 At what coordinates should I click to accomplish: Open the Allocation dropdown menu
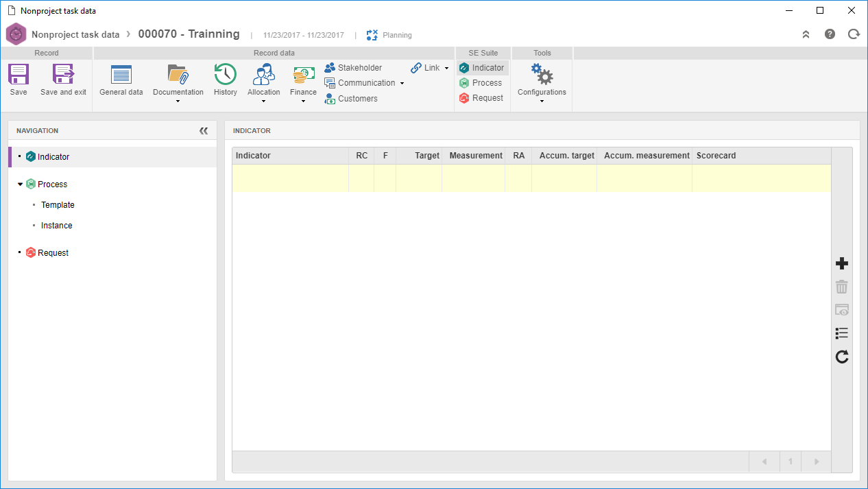(x=263, y=102)
